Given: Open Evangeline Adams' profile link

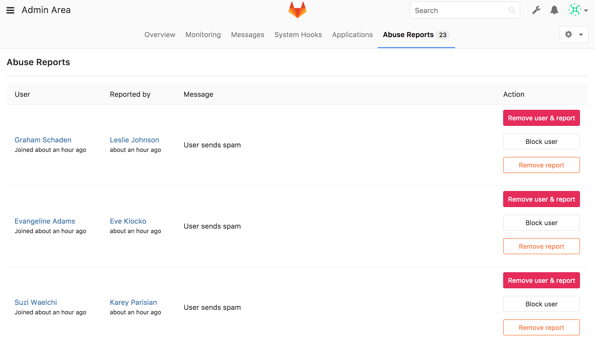Looking at the screenshot, I should coord(45,221).
